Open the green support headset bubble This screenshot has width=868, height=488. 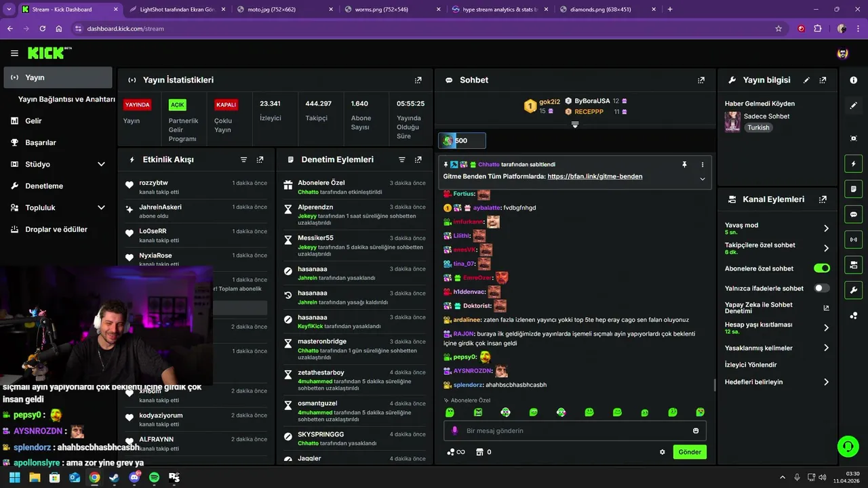pos(848,446)
